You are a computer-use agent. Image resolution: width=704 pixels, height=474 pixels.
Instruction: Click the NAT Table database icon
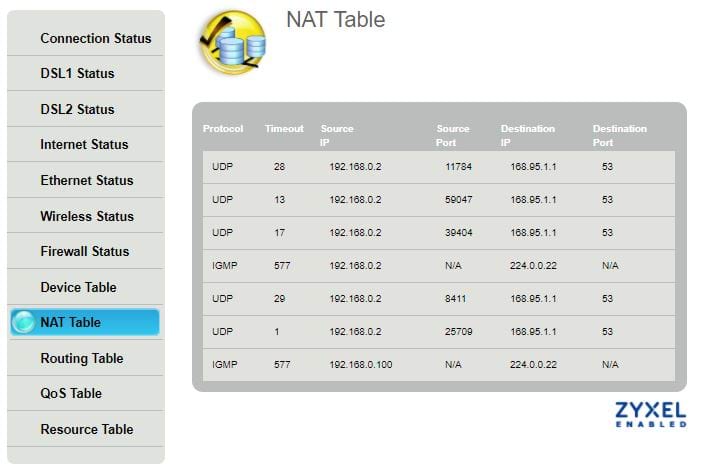(x=233, y=42)
